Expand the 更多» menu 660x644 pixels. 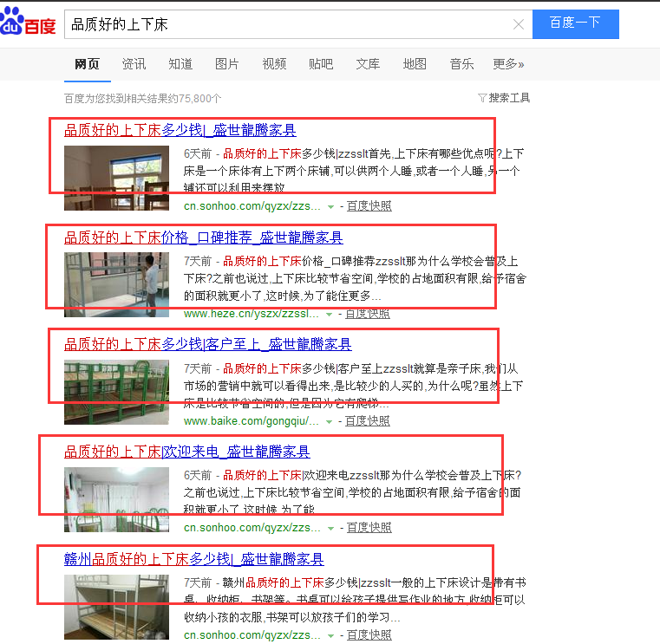pyautogui.click(x=508, y=64)
